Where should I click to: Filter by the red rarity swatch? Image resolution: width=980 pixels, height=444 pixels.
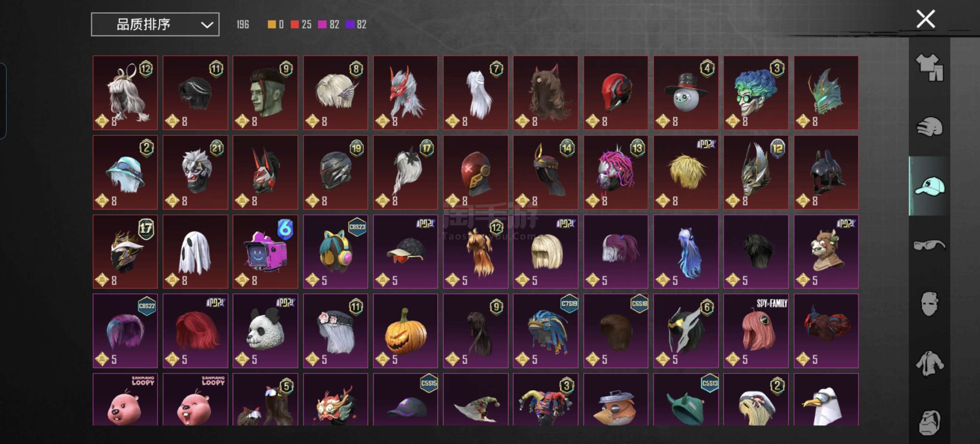point(295,25)
